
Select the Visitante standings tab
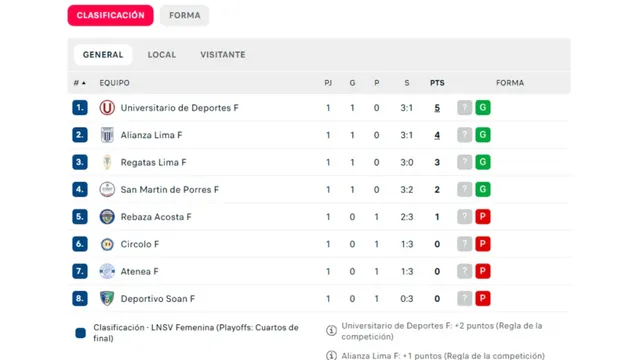point(223,55)
